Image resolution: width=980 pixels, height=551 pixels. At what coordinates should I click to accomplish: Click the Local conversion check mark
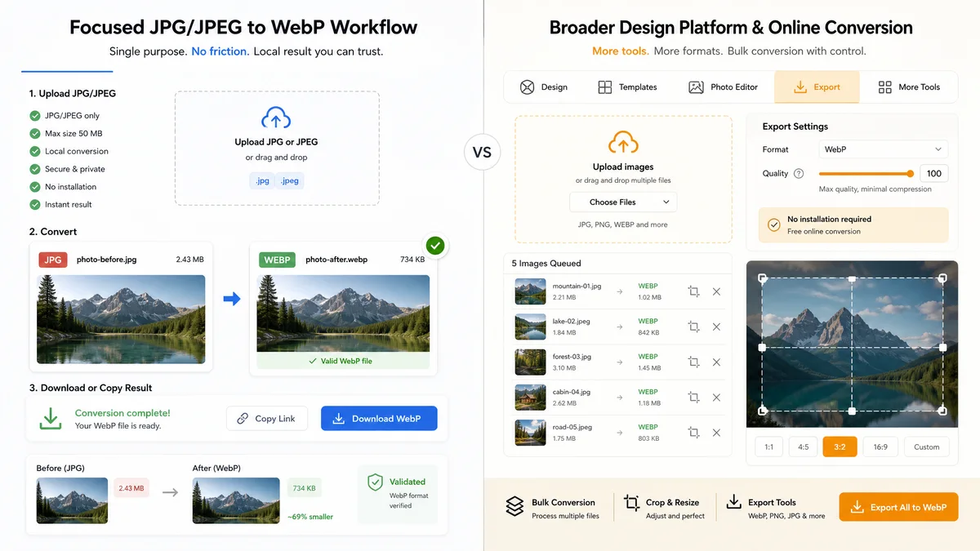[x=34, y=151]
